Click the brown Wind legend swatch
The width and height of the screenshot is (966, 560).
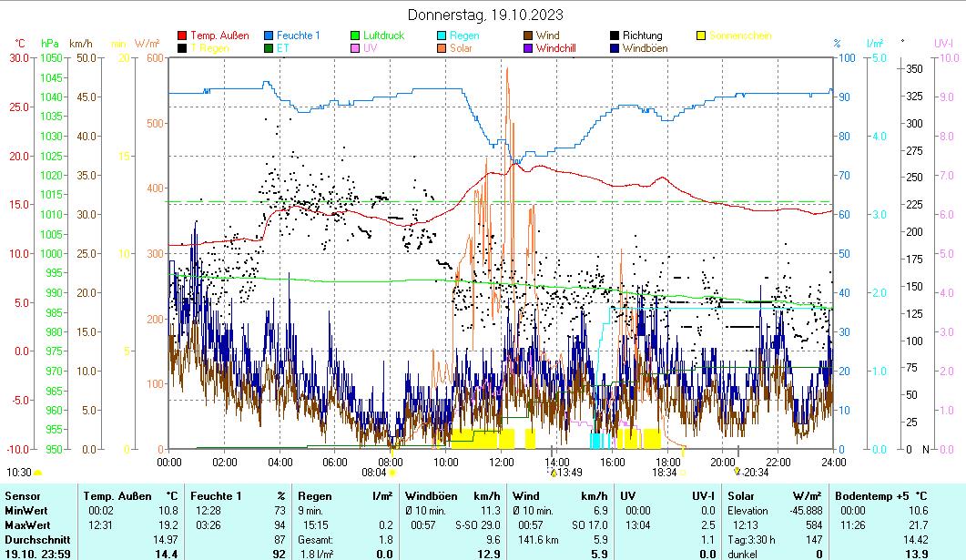point(527,36)
